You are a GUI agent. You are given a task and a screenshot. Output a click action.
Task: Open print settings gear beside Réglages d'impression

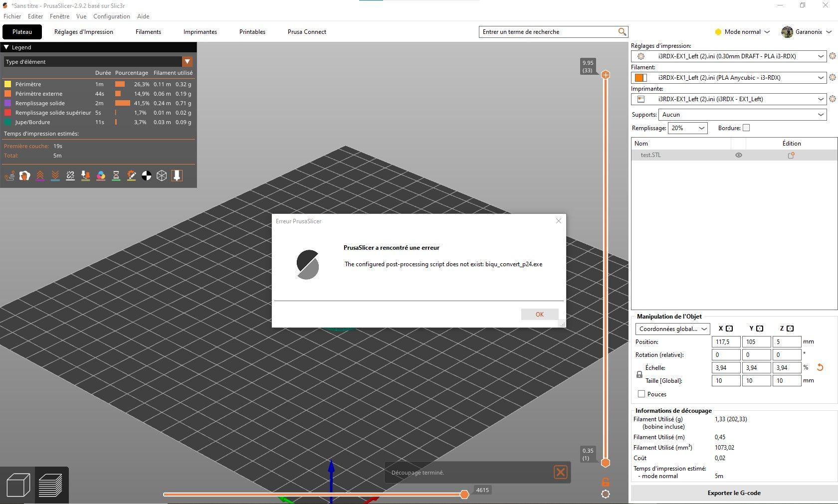click(x=832, y=56)
